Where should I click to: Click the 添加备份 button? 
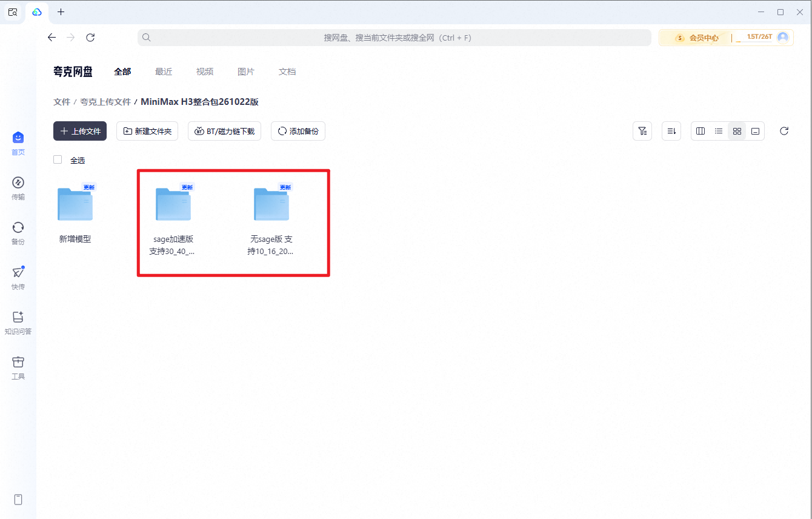point(298,131)
